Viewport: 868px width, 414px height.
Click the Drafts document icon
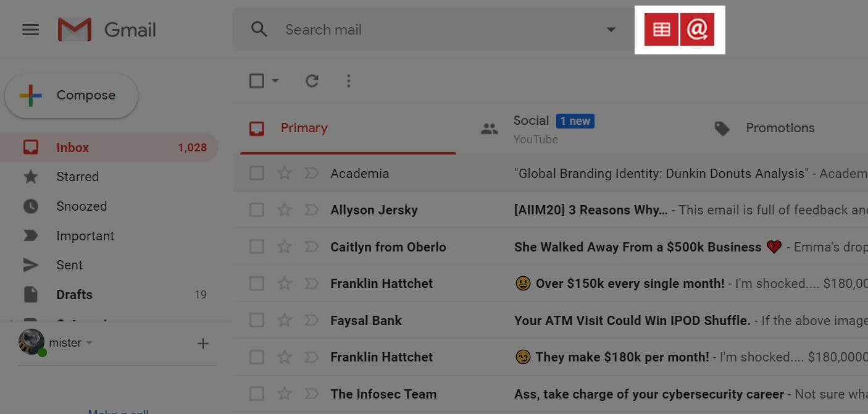click(30, 294)
